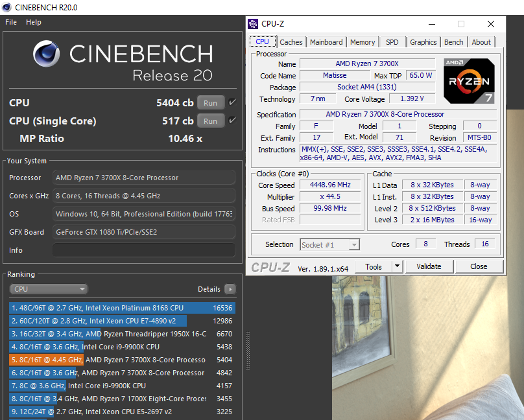This screenshot has height=420, width=524.
Task: Toggle the CPU (Single Core) test checkbox
Action: click(232, 120)
